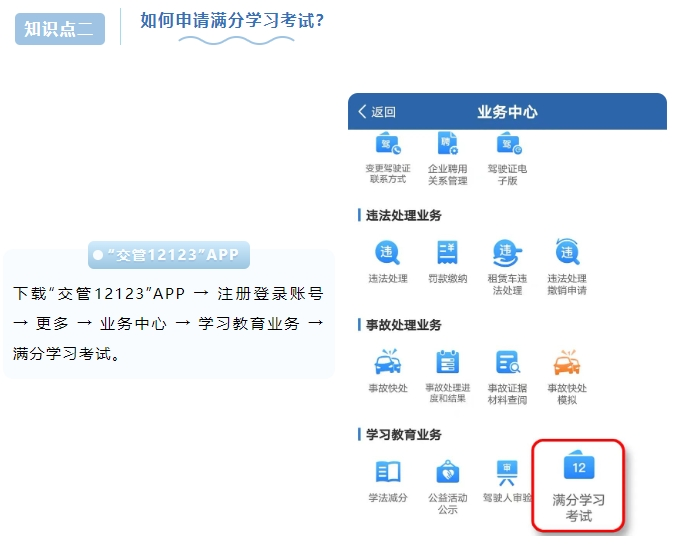Click the 业务中心 title
The image size is (688, 559).
pos(508,112)
